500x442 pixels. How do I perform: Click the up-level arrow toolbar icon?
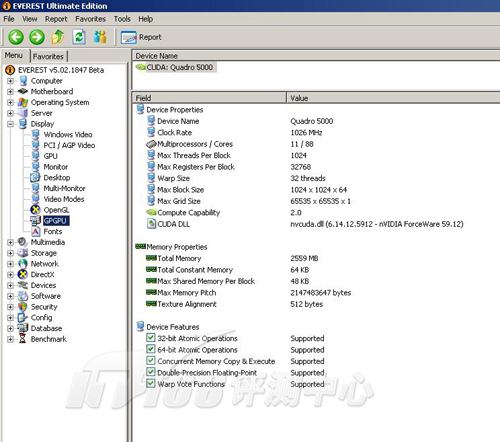pyautogui.click(x=58, y=37)
